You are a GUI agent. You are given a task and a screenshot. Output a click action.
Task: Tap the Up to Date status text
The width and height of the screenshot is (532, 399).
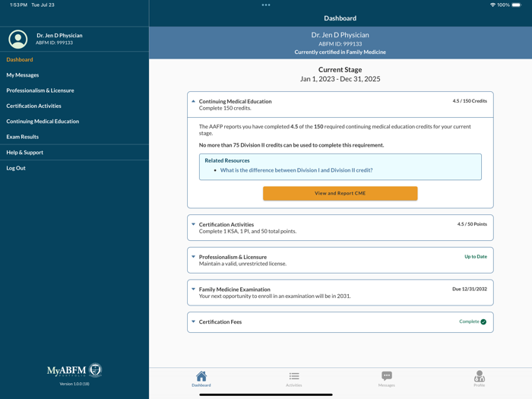476,257
